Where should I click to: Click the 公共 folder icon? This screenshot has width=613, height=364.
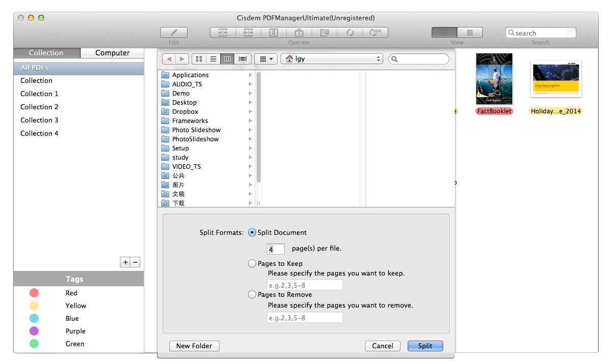pyautogui.click(x=165, y=176)
